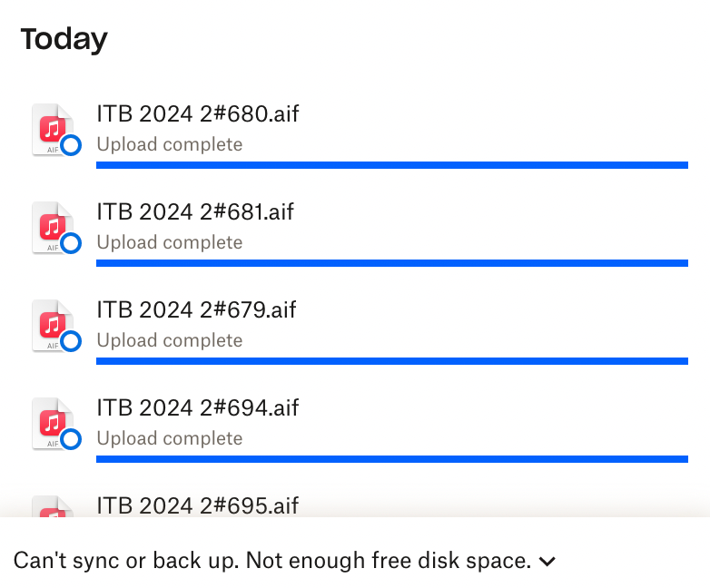
Task: Click "Upload complete" status under 2#681.aif
Action: pos(170,242)
